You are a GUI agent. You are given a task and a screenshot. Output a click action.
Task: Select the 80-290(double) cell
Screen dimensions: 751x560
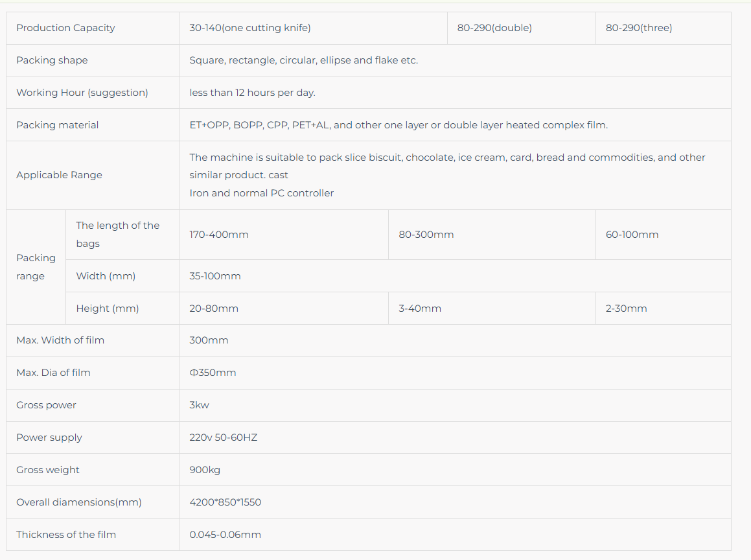point(494,28)
